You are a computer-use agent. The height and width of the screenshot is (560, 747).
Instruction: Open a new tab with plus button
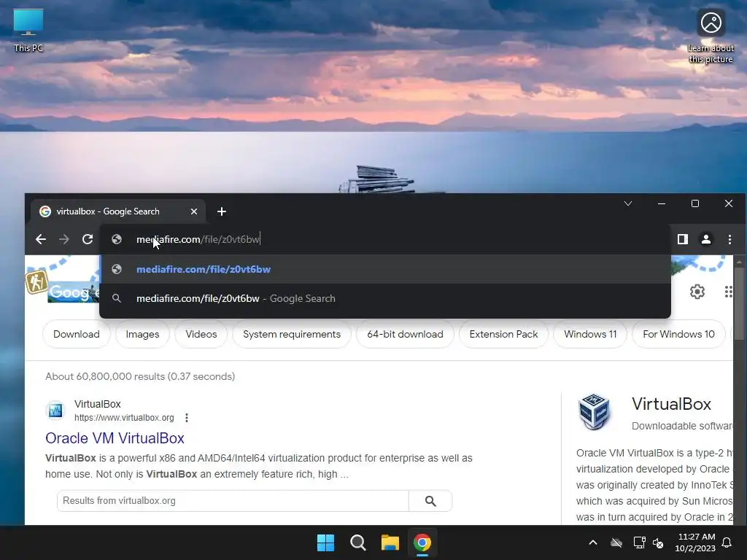[222, 211]
